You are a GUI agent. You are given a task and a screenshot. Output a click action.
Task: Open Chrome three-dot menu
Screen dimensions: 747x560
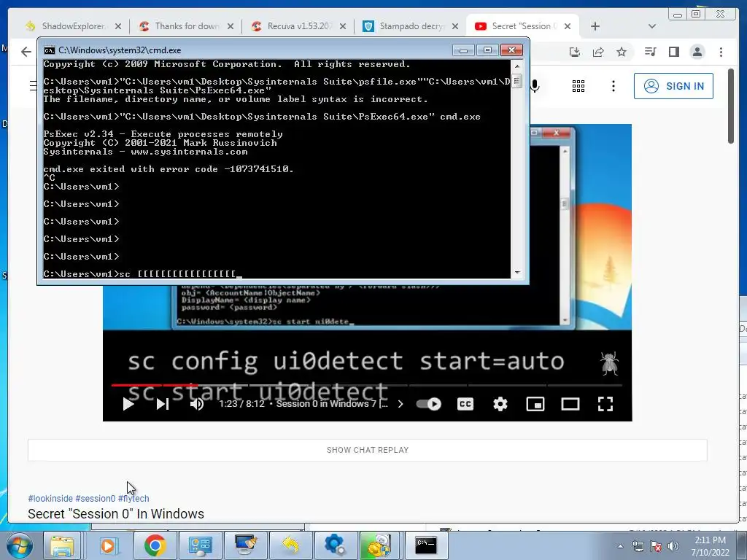(721, 52)
